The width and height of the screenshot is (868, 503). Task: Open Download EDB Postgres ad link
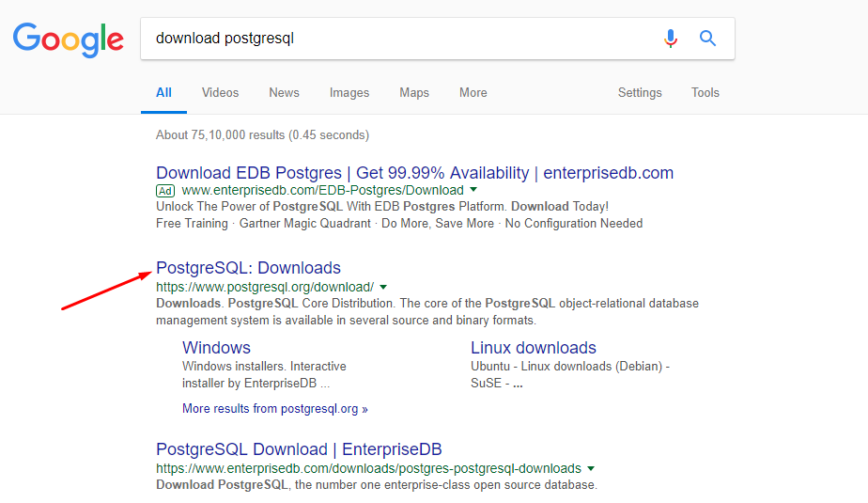coord(414,173)
